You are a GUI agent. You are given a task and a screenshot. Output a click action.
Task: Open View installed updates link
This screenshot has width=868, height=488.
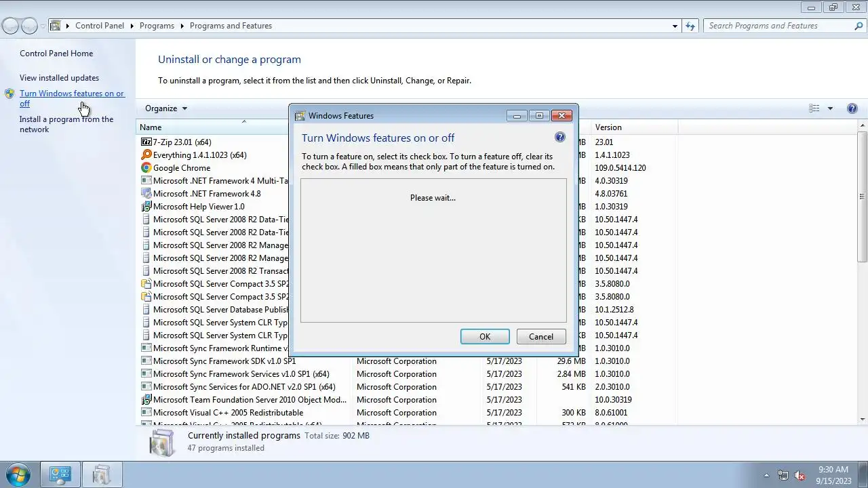(x=59, y=78)
